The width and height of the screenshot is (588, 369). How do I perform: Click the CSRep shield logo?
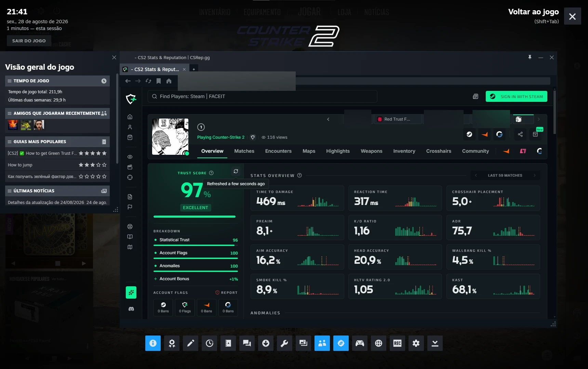point(131,99)
